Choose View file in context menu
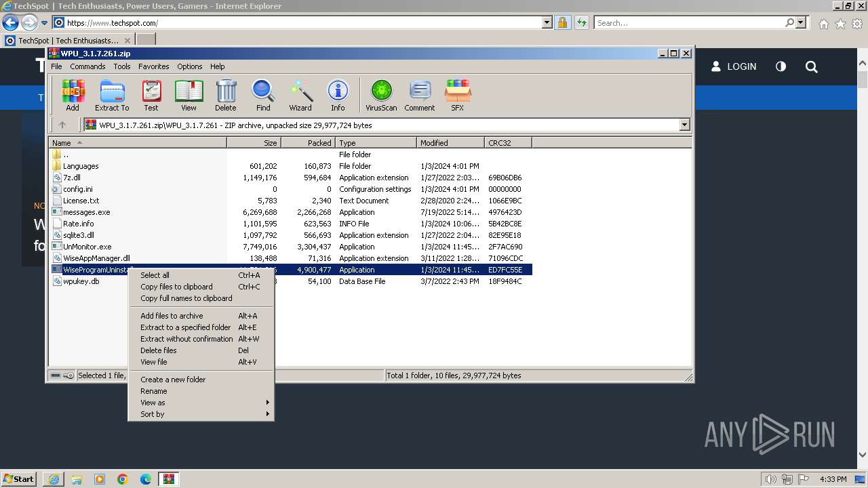The width and height of the screenshot is (868, 488). (201, 362)
